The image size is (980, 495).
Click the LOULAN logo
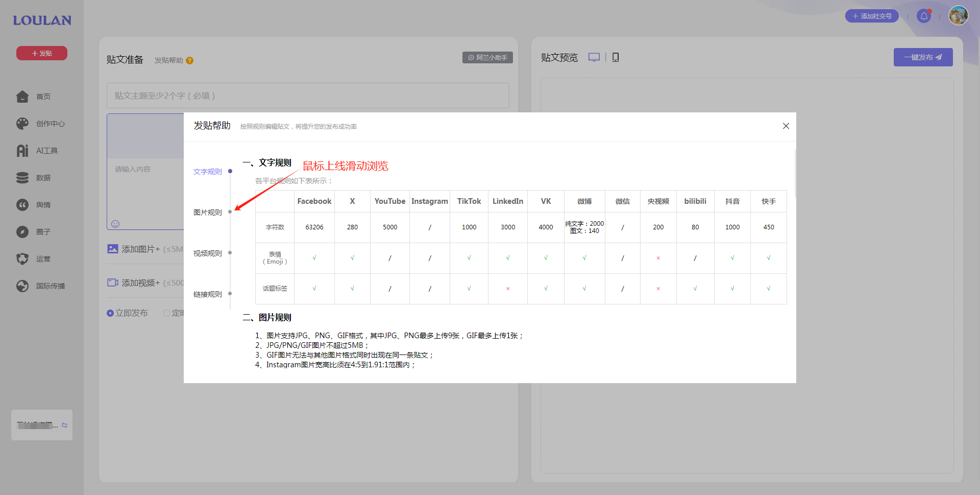pos(42,20)
